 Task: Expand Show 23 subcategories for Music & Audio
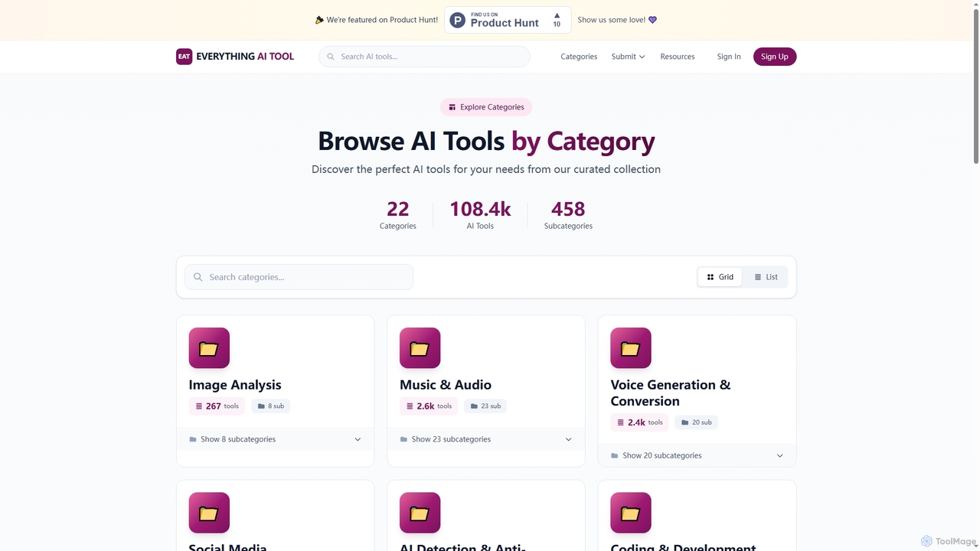click(485, 439)
